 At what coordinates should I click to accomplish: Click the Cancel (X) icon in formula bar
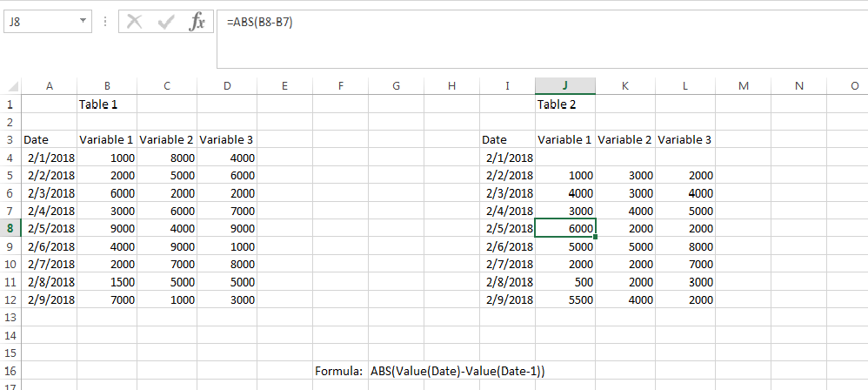pyautogui.click(x=135, y=22)
